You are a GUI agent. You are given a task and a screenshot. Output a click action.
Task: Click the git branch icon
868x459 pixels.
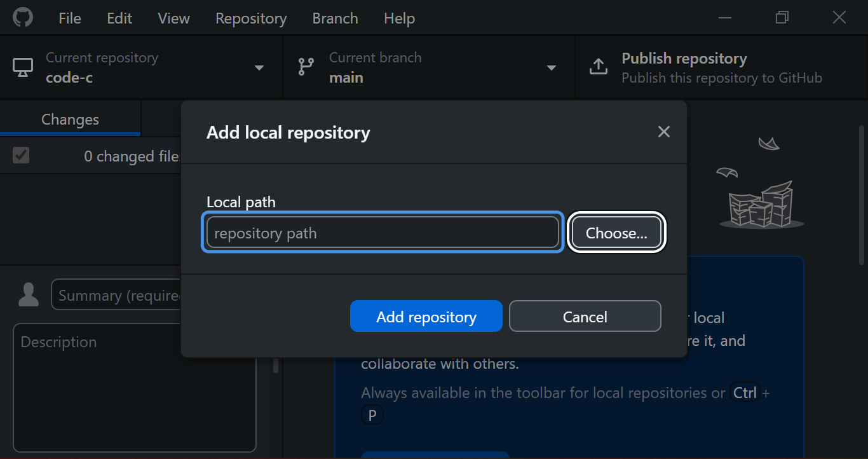(x=306, y=67)
